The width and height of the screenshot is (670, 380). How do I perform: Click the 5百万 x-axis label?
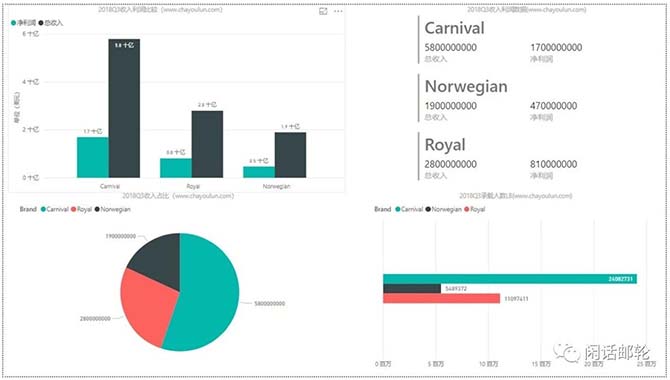coord(436,364)
